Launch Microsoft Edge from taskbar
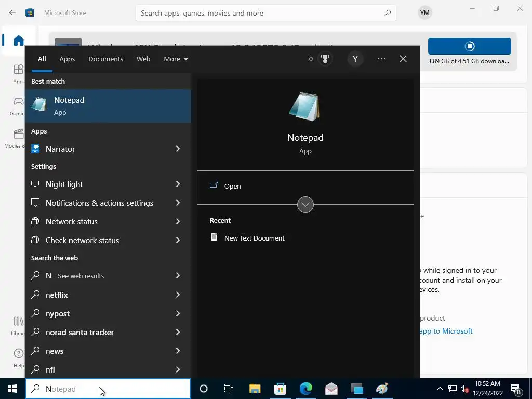The height and width of the screenshot is (399, 532). (305, 389)
